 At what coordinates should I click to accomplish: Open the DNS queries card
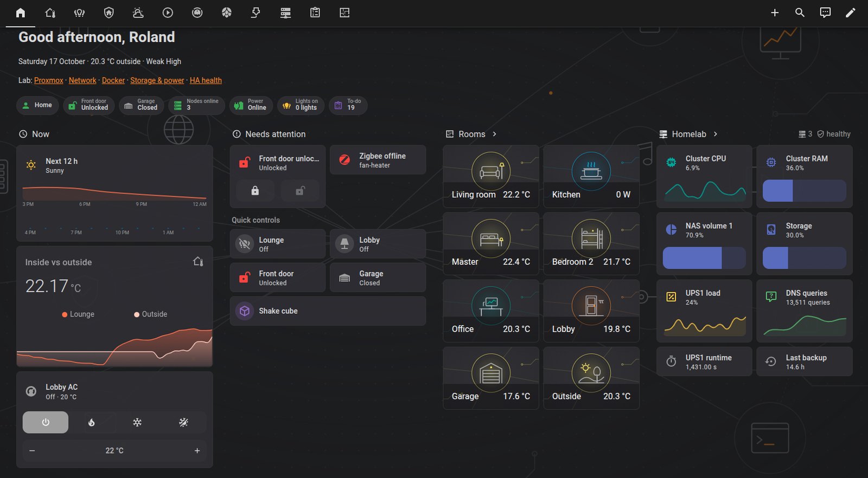pos(805,311)
